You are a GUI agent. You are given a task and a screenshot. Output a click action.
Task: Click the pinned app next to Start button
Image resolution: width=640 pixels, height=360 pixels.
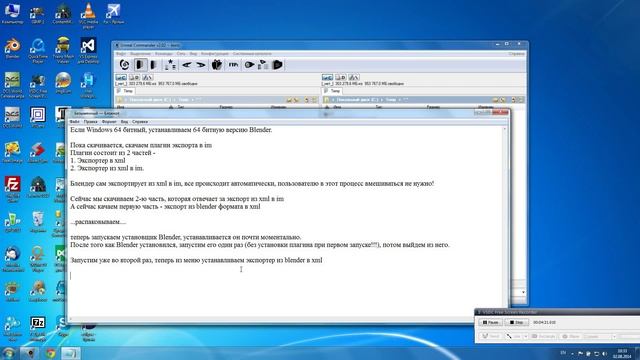click(30, 353)
